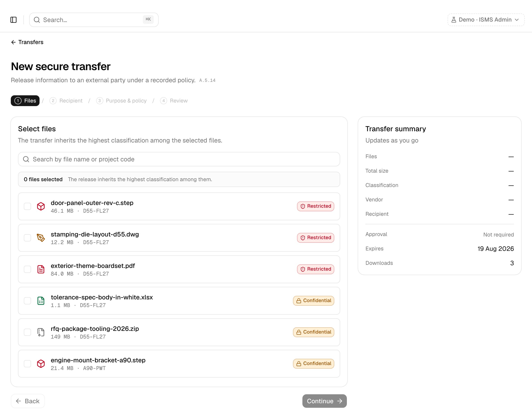Click the Confidential badge on tolerance-spec-body-in-white.xlsx
Viewport: 532px width, 419px height.
click(x=314, y=301)
